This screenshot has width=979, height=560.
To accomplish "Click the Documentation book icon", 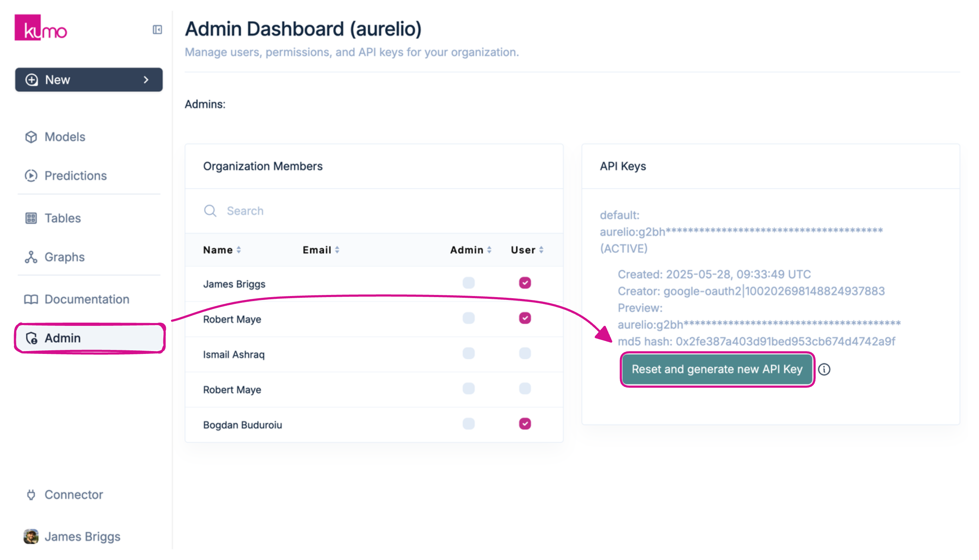I will [31, 300].
